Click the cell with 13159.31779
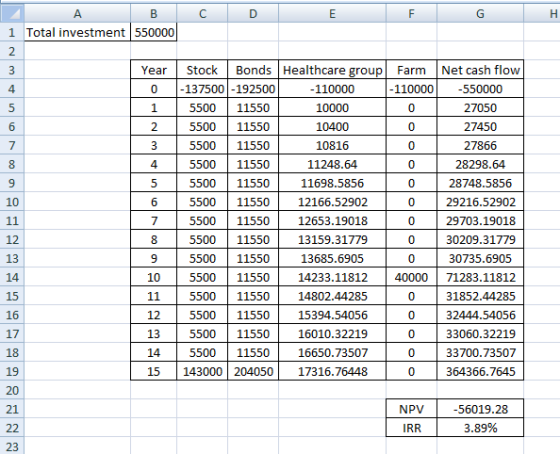 coord(332,239)
